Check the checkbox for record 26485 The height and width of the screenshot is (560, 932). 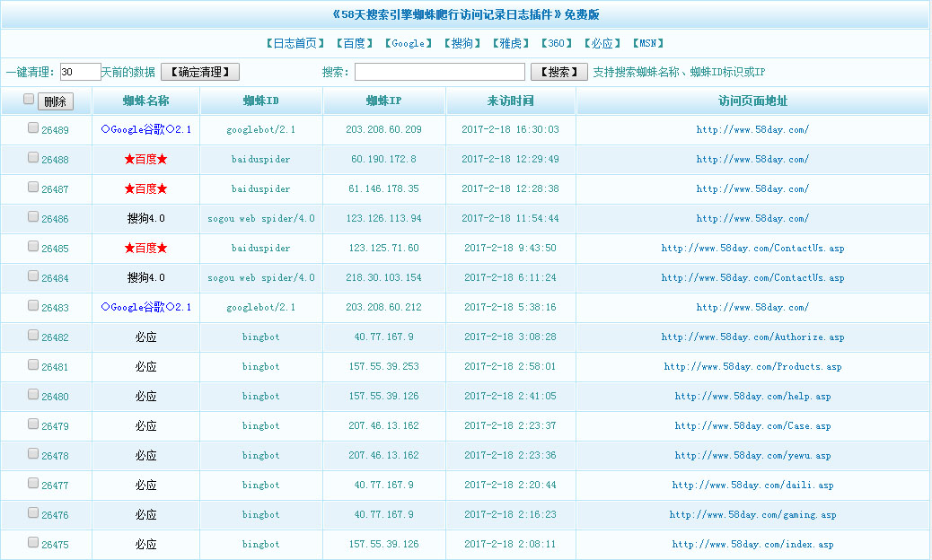coord(33,246)
